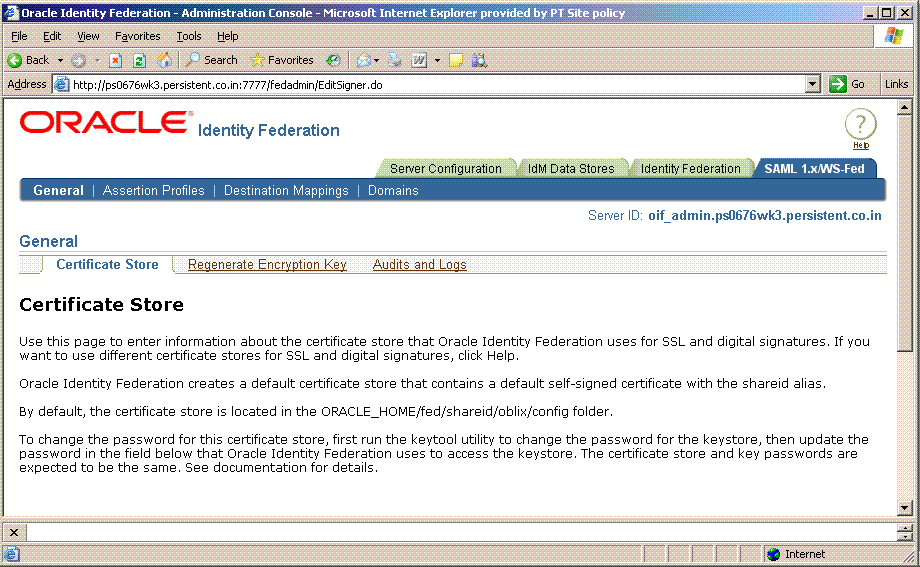The height and width of the screenshot is (567, 920).
Task: Click the Research binoculars icon
Action: tap(479, 60)
